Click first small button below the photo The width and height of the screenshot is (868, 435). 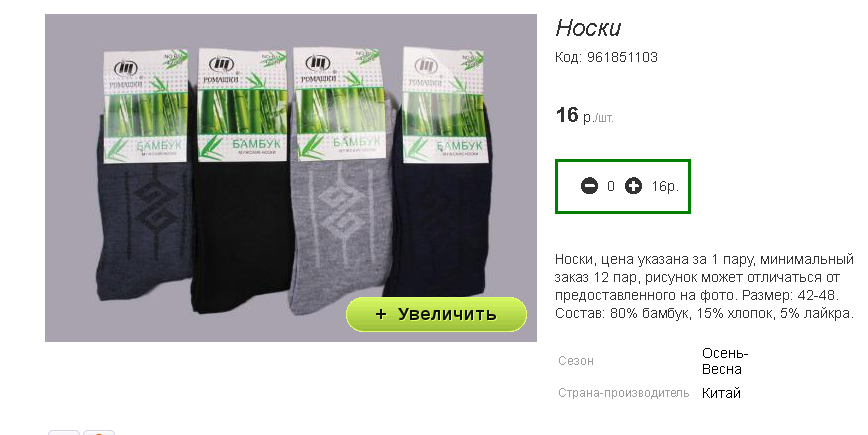pos(64,432)
